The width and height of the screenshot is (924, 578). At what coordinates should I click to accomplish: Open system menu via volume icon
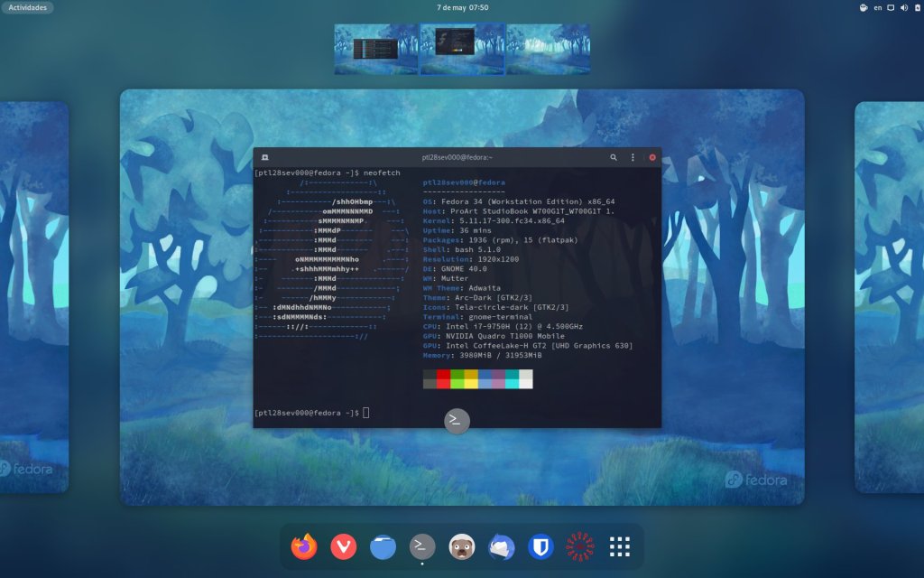(904, 7)
